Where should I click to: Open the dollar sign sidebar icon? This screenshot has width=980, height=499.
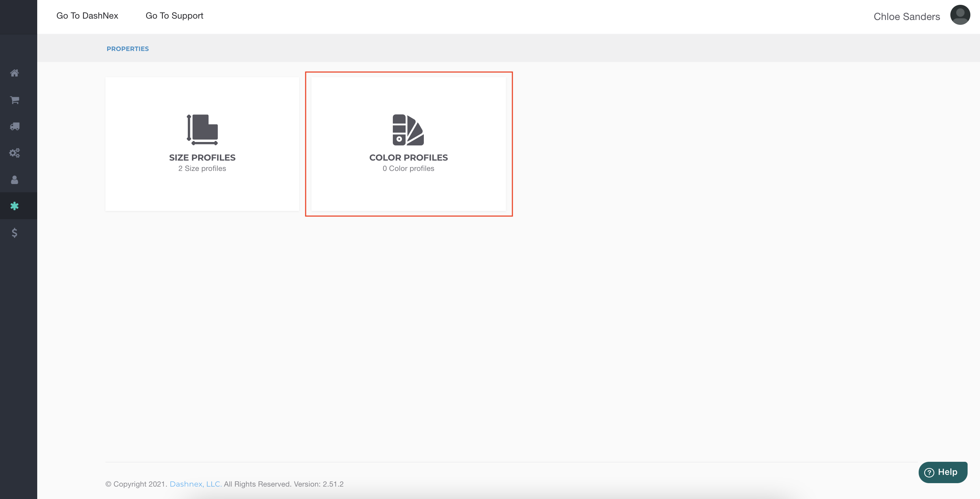tap(14, 232)
